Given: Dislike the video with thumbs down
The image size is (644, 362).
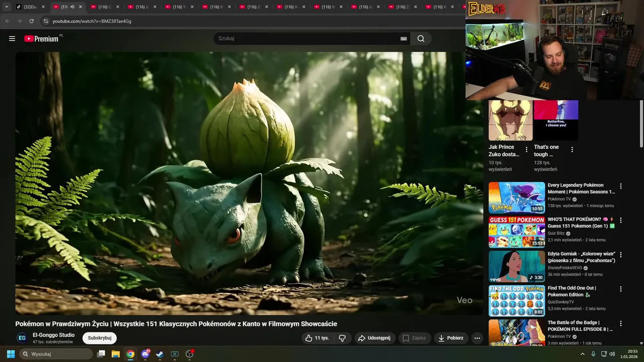Looking at the screenshot, I should (x=342, y=338).
